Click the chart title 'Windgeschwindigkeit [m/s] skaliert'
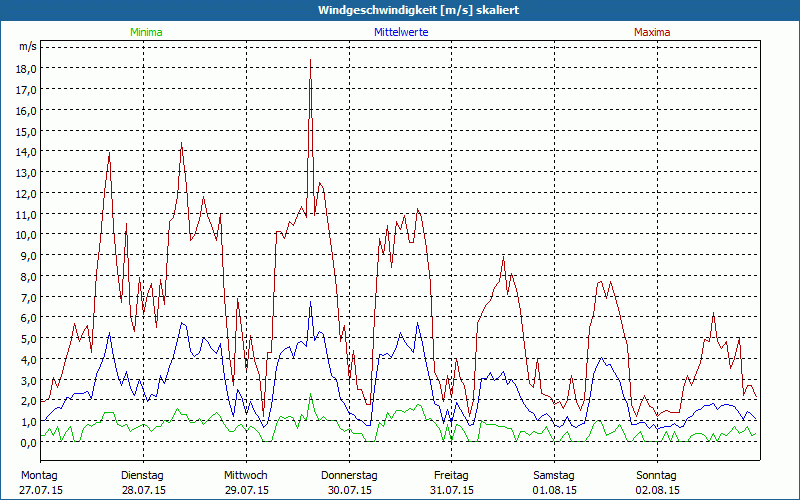The width and height of the screenshot is (800, 500). (x=418, y=10)
